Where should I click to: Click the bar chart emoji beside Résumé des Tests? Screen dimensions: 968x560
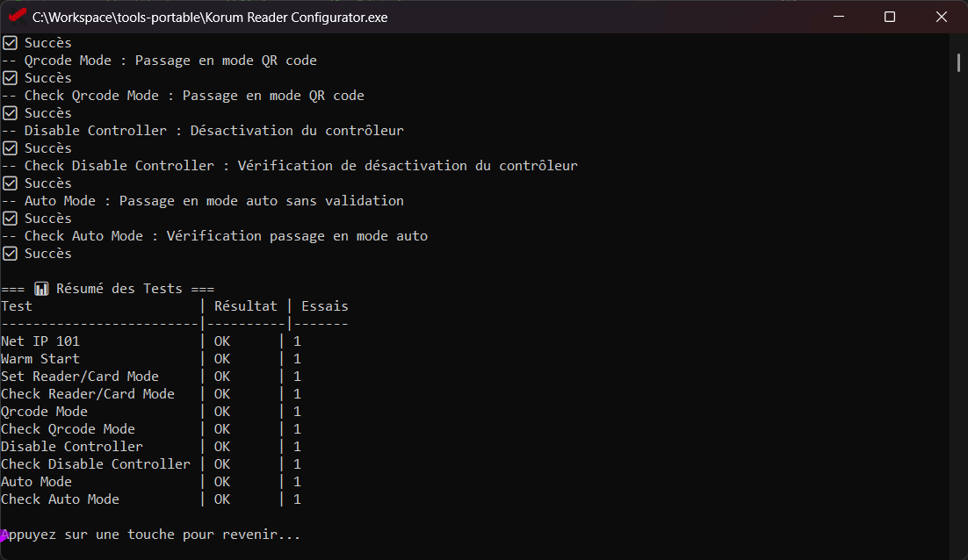click(41, 289)
